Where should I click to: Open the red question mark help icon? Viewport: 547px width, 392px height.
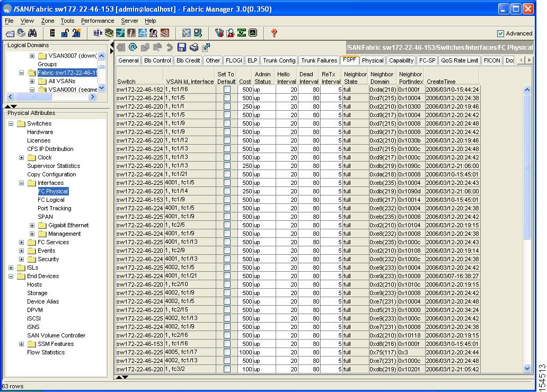[274, 33]
